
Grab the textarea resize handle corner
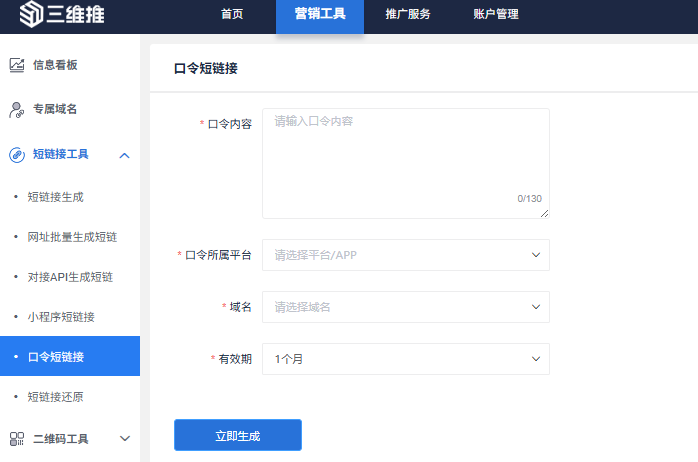[544, 214]
